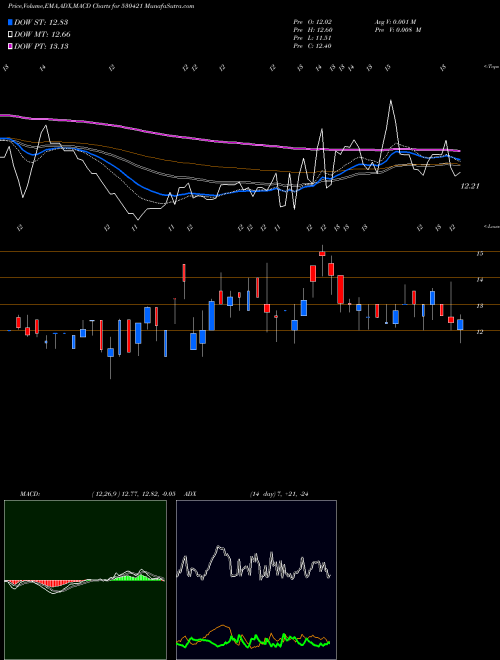Click the 'ADX' panel heading
The height and width of the screenshot is (660, 500).
pos(190,494)
